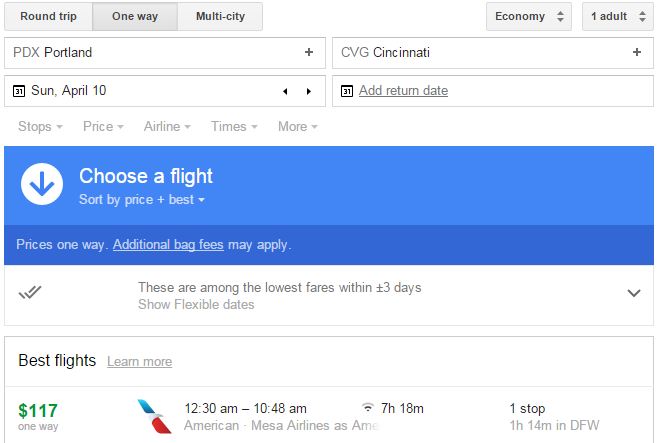Click the American Airlines logo
657x443 pixels.
pos(153,416)
